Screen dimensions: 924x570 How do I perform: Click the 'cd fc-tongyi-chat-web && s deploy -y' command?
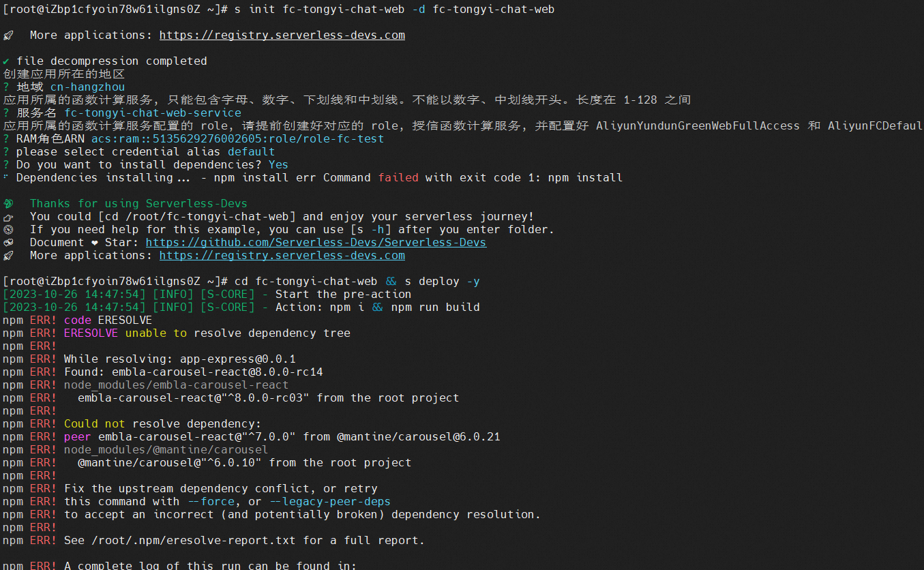pyautogui.click(x=357, y=282)
